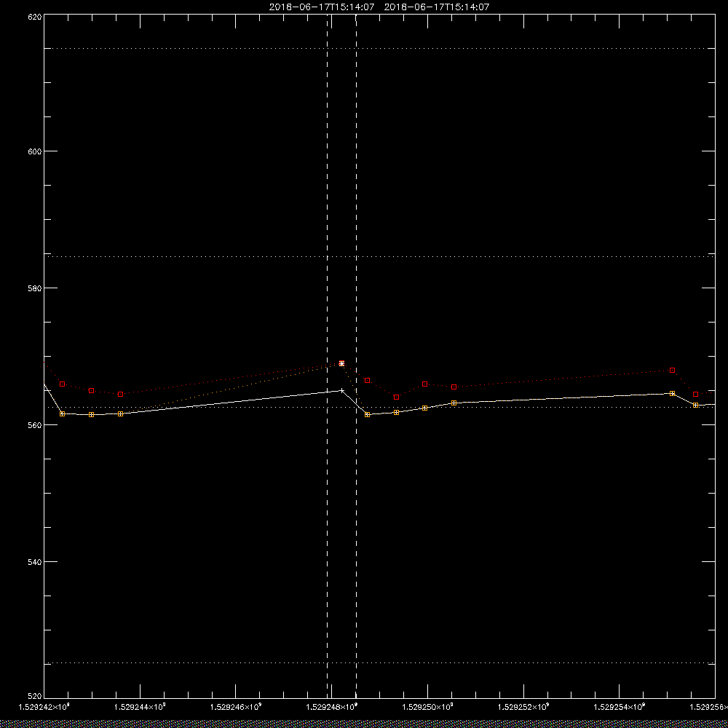Select the first orange square after right dashed line

tap(367, 414)
